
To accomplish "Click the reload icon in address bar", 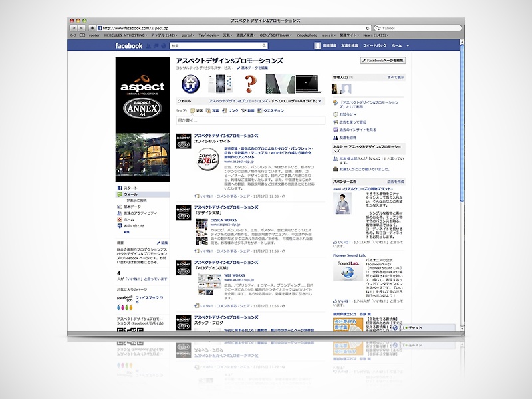I will [x=368, y=28].
